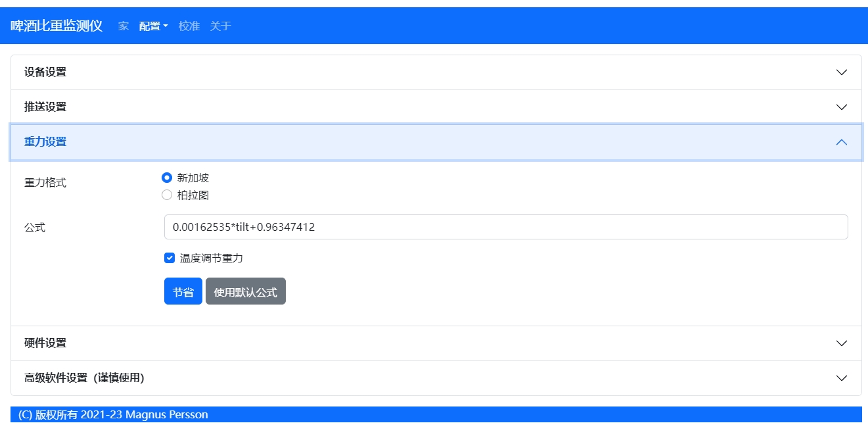The width and height of the screenshot is (868, 444).
Task: Open the 校准 page in navbar
Action: coord(189,26)
